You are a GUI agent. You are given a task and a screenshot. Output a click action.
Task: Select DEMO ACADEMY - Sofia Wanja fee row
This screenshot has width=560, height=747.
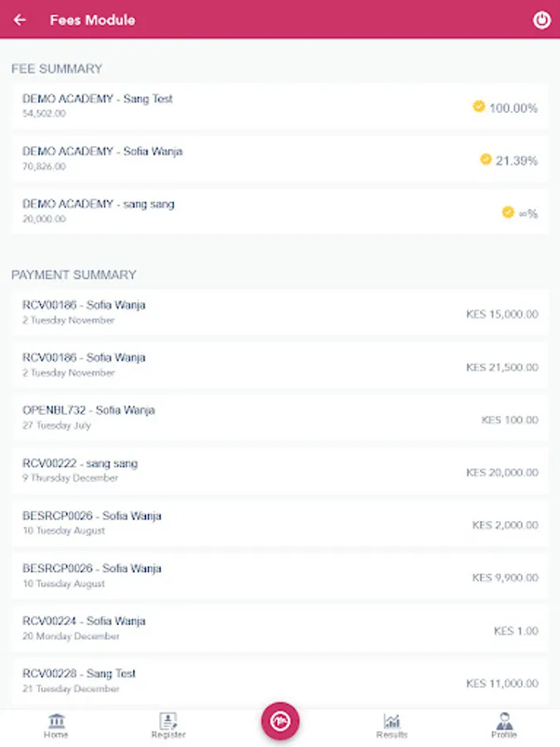pyautogui.click(x=280, y=159)
